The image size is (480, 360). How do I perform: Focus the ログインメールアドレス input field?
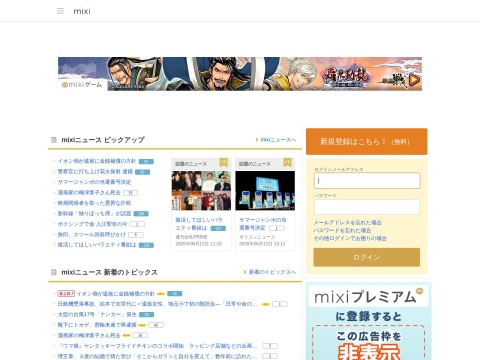pyautogui.click(x=367, y=181)
